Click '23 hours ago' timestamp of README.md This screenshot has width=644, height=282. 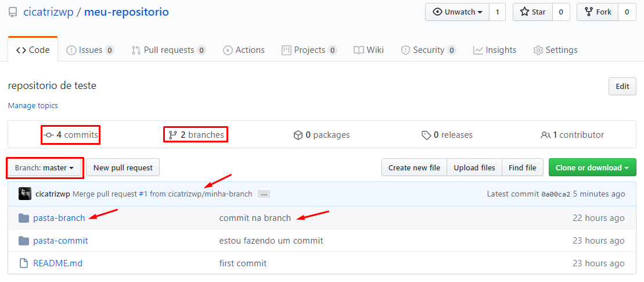(598, 263)
